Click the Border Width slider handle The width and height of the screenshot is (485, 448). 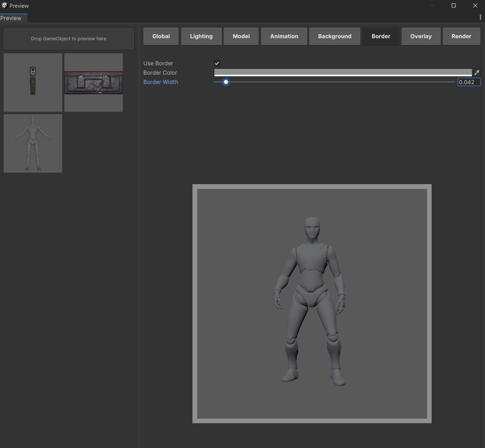point(226,82)
